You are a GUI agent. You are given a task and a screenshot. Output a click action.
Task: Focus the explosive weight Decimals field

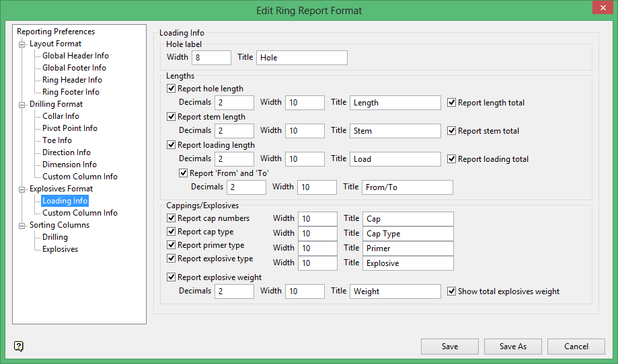tap(234, 291)
